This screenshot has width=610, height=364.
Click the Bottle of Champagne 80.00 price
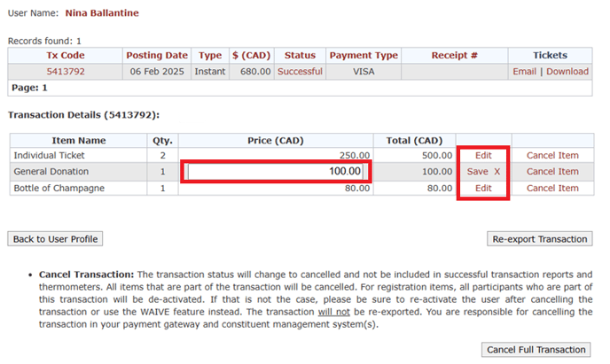click(357, 188)
